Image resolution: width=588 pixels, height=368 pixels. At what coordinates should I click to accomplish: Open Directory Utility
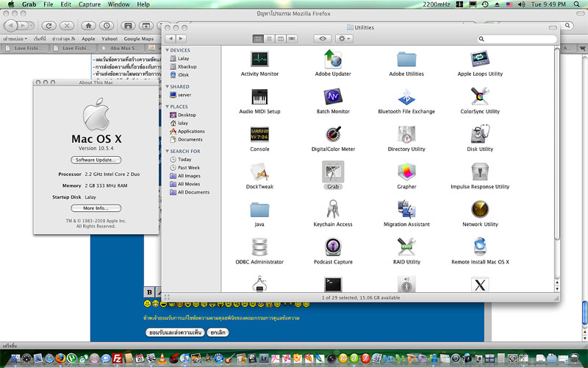[x=406, y=135]
